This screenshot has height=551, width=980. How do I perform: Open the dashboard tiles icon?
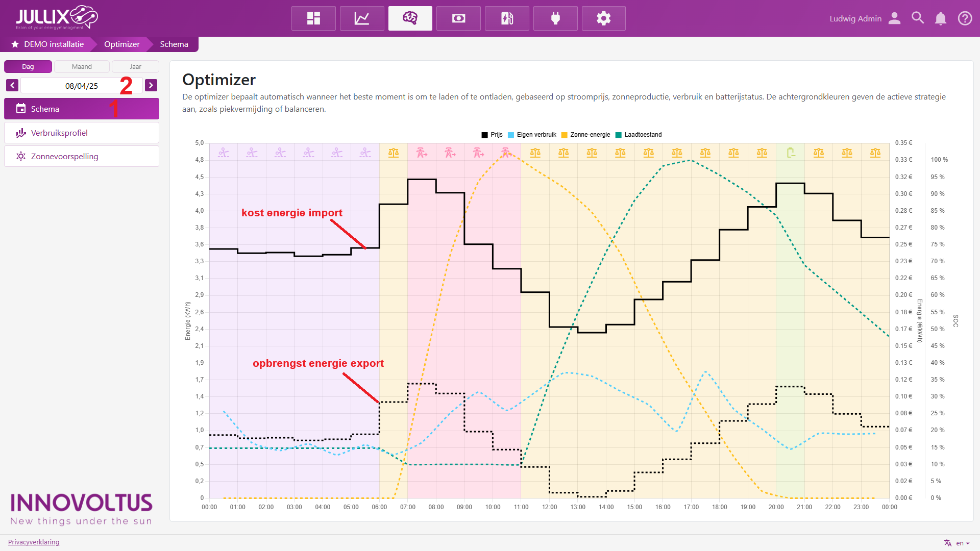click(313, 18)
